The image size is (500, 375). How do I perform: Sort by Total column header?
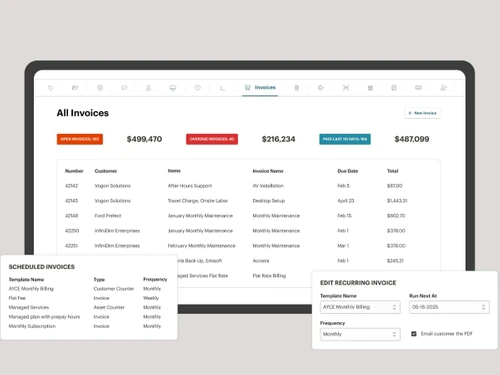click(x=393, y=171)
